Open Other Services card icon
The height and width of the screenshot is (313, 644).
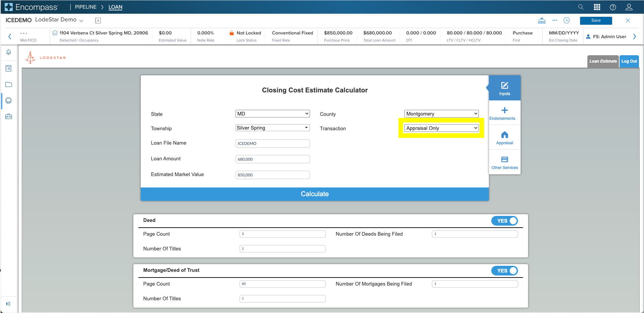tap(505, 159)
